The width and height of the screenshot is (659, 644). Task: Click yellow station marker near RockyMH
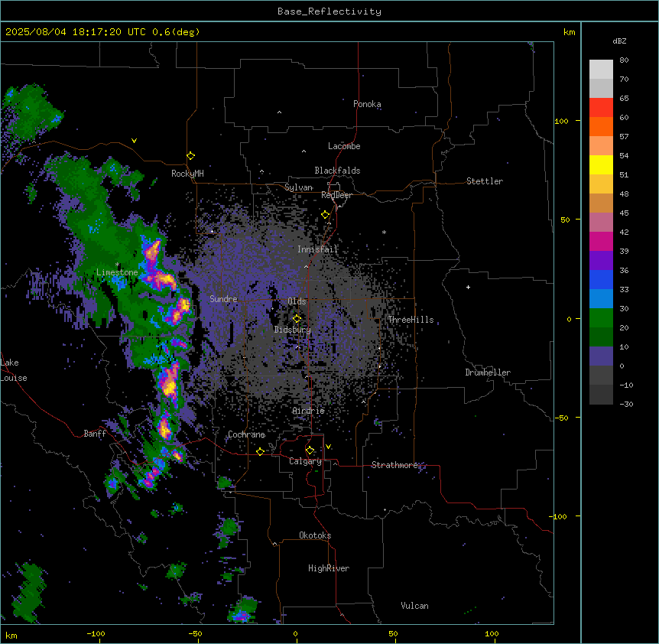(x=191, y=156)
